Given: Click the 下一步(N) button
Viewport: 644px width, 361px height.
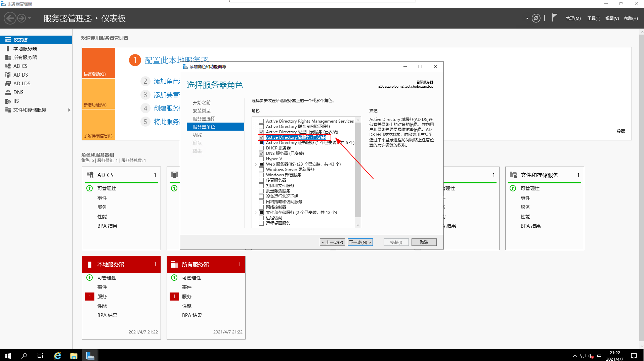Looking at the screenshot, I should point(360,242).
